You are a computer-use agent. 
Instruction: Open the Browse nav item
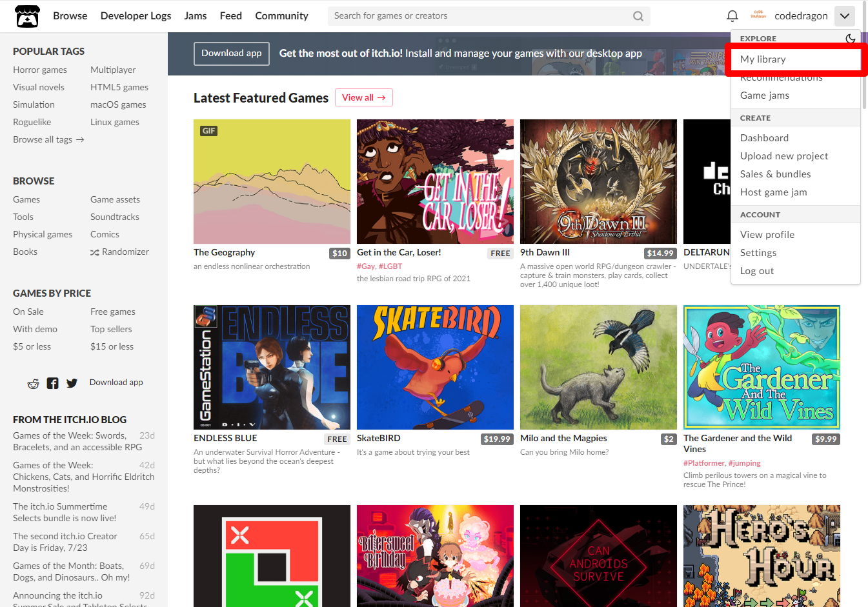[70, 16]
